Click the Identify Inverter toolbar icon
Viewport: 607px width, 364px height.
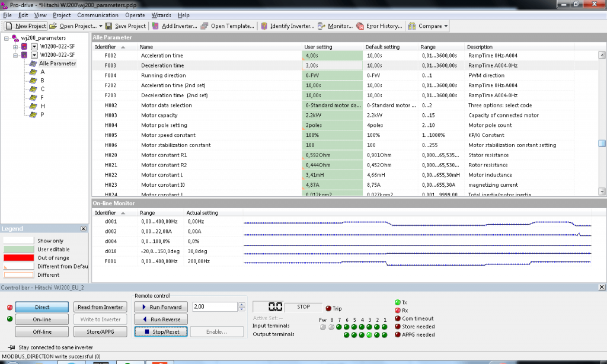click(x=264, y=26)
